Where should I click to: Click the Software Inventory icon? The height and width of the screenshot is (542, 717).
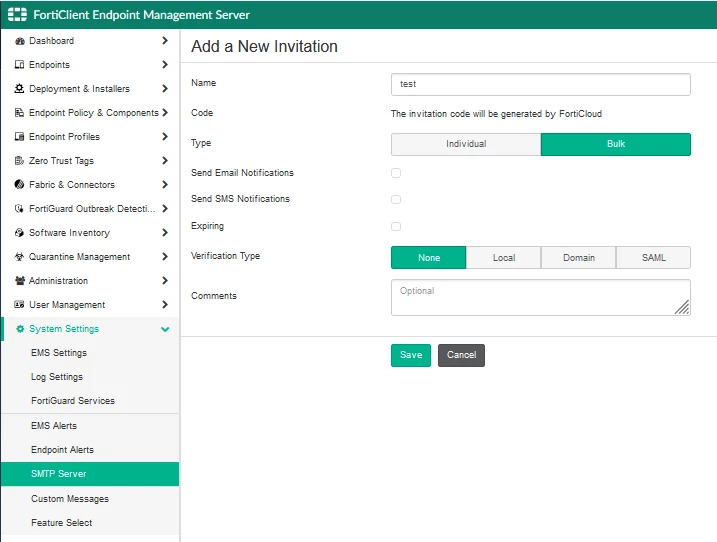tap(19, 232)
